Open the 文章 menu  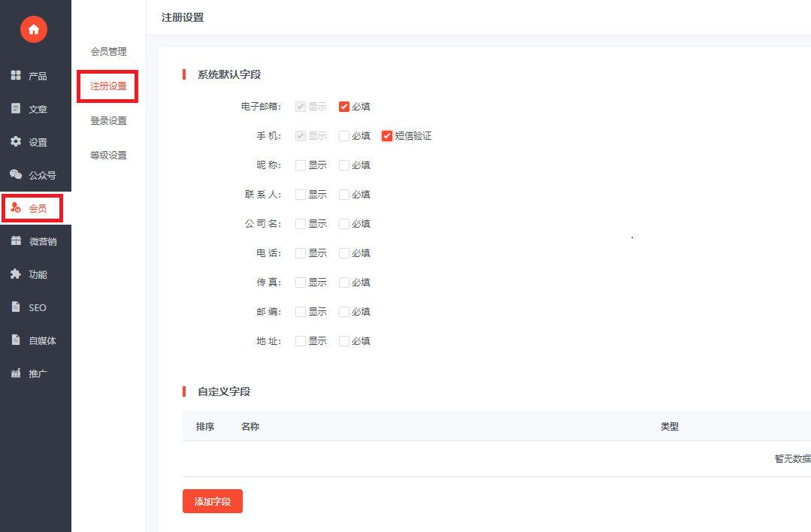(38, 109)
